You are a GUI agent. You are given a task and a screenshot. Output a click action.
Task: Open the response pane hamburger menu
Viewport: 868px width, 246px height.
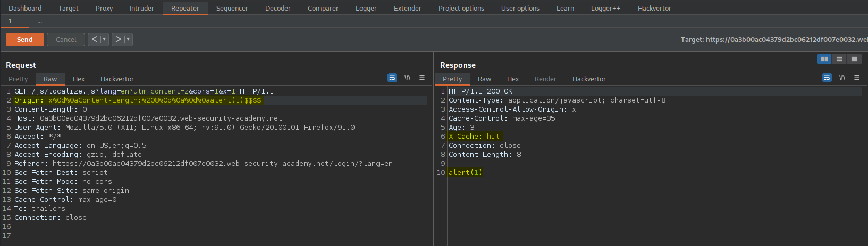pos(857,78)
